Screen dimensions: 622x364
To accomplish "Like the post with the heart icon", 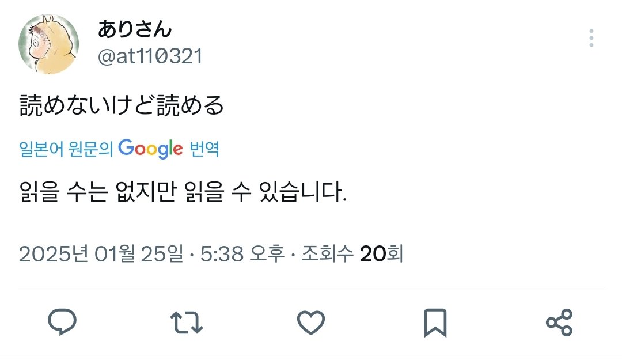I will pos(311,323).
